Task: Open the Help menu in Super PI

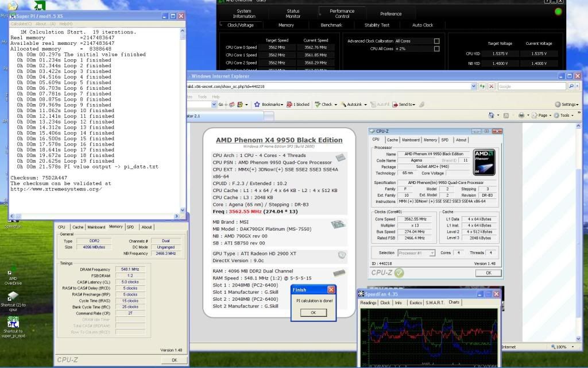Action: tap(66, 24)
